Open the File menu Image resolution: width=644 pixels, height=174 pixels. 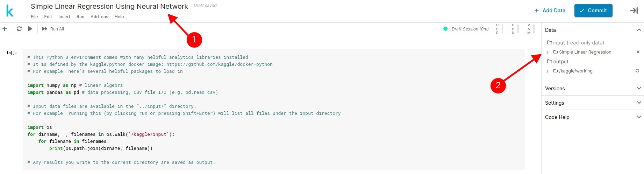tap(34, 17)
